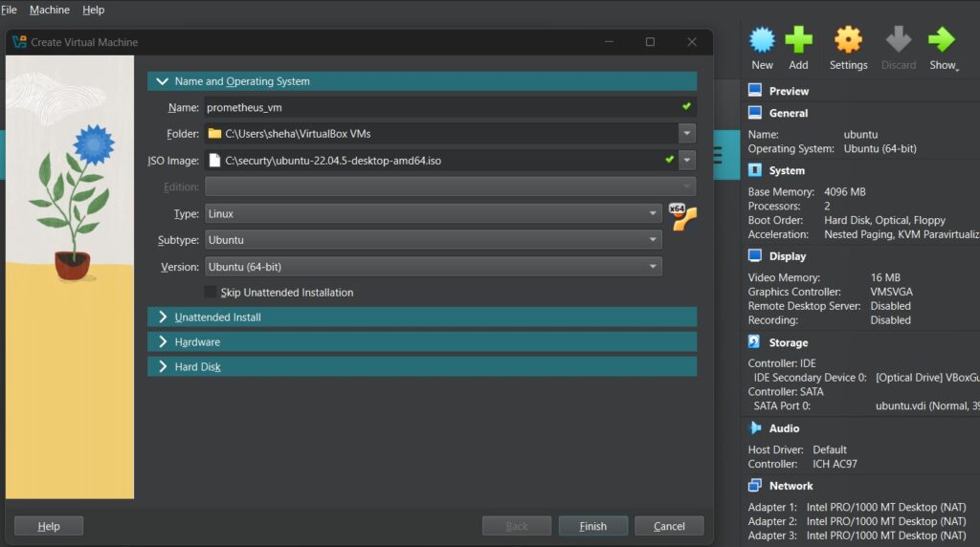The height and width of the screenshot is (547, 980).
Task: Click the System section icon
Action: (x=755, y=170)
